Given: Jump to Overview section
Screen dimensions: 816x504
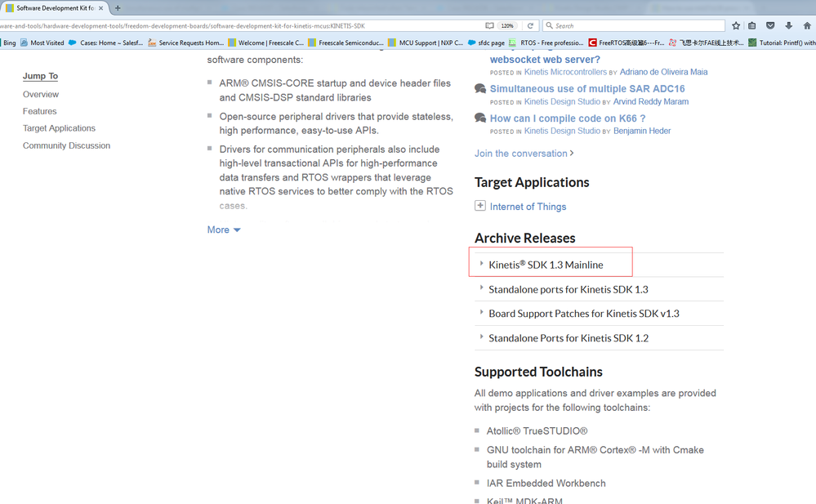Looking at the screenshot, I should pyautogui.click(x=41, y=94).
